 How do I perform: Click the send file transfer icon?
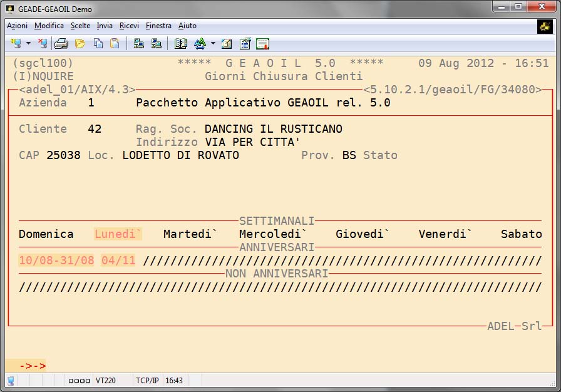(139, 44)
